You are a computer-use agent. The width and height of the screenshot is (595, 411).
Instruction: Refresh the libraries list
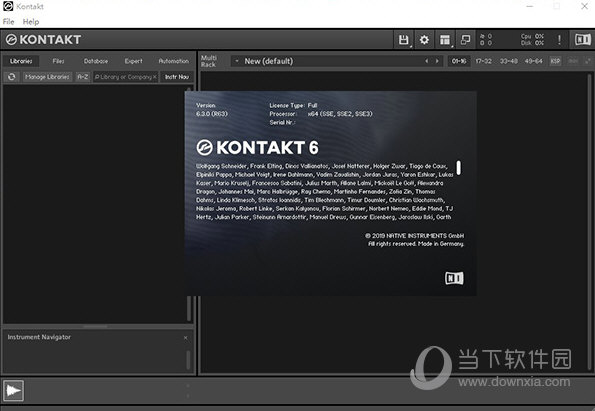pos(12,77)
